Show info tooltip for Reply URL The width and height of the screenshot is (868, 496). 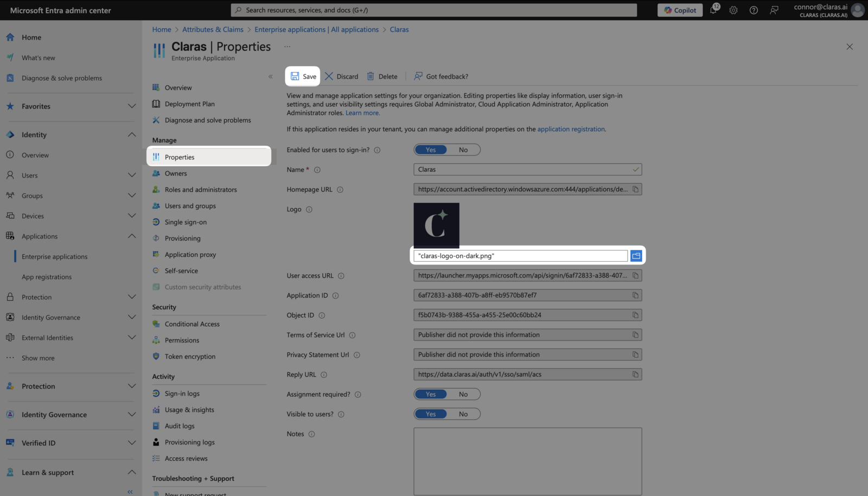[x=324, y=375]
